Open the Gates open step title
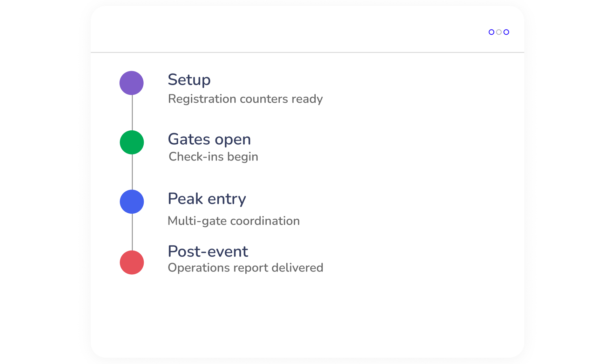Image resolution: width=615 pixels, height=364 pixels. click(x=209, y=139)
